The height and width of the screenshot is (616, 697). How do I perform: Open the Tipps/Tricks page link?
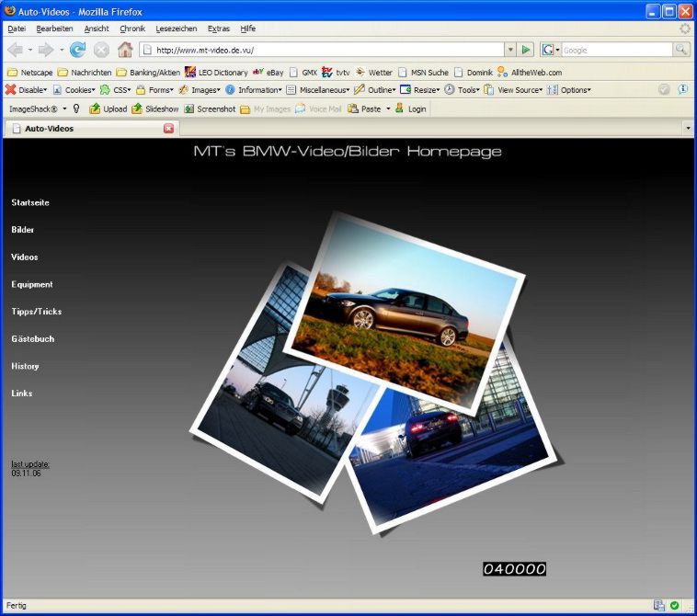pyautogui.click(x=37, y=312)
